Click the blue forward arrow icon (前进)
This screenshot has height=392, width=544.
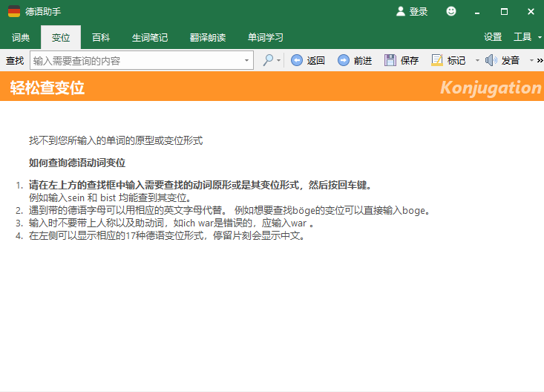tap(344, 60)
